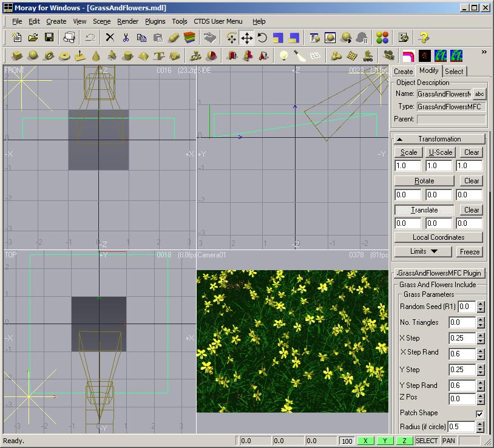Click the Save scene floppy disk icon
This screenshot has width=494, height=448.
tap(49, 38)
